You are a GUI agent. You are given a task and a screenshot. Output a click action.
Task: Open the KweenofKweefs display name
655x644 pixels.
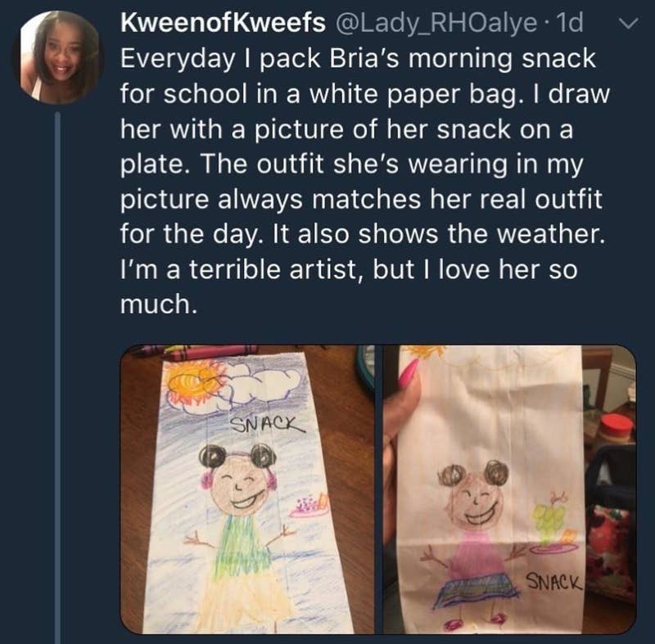pyautogui.click(x=223, y=23)
